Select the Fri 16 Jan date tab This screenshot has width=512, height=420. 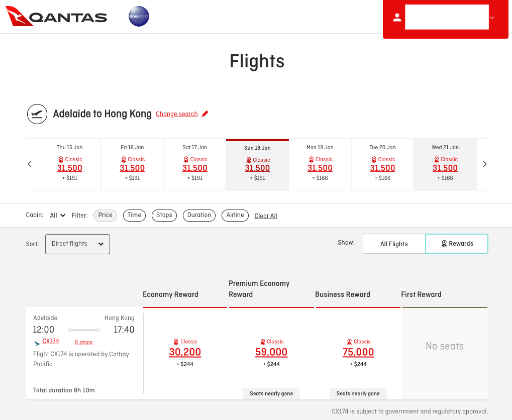point(132,164)
